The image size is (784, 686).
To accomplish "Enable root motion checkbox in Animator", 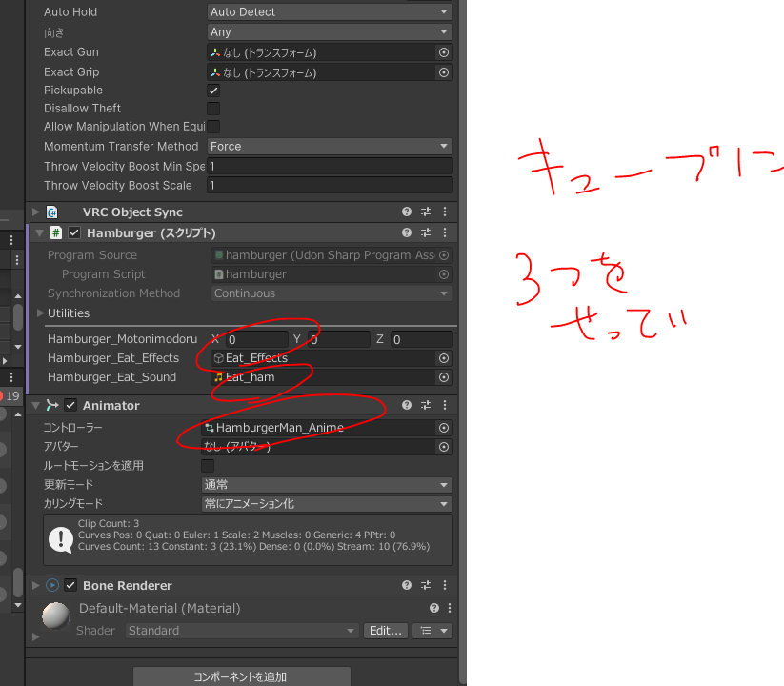I will coord(208,466).
